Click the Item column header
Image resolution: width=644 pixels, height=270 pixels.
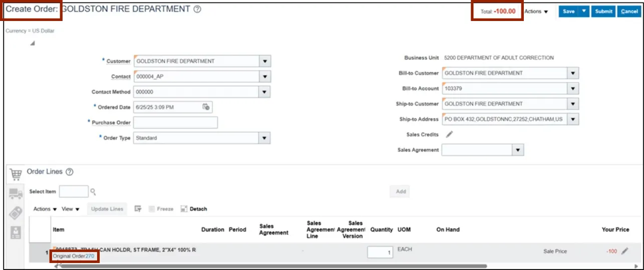[59, 229]
